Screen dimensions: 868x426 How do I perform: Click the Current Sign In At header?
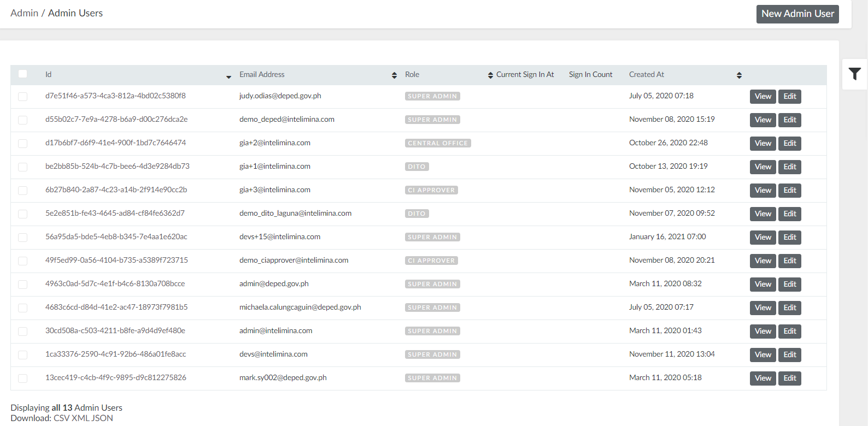pos(525,75)
